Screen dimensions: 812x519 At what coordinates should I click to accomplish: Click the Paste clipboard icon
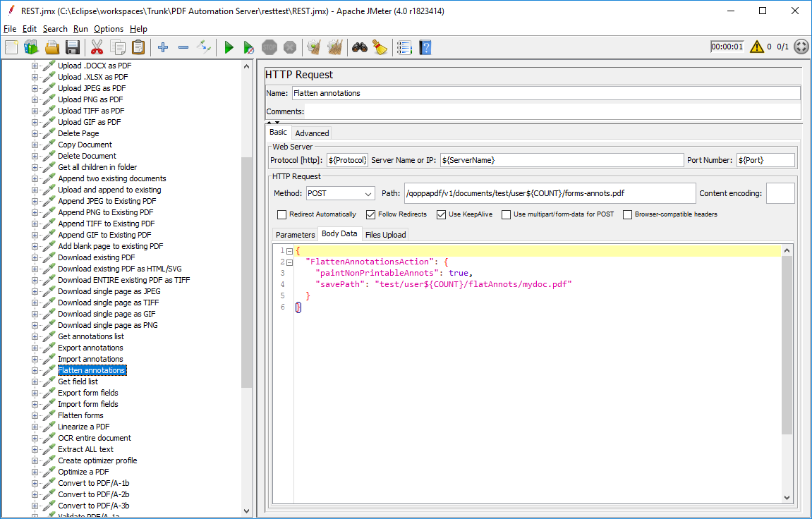pos(138,48)
